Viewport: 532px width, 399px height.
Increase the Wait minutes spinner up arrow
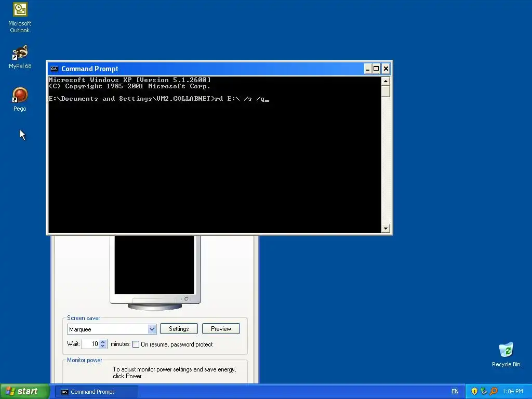(x=103, y=342)
